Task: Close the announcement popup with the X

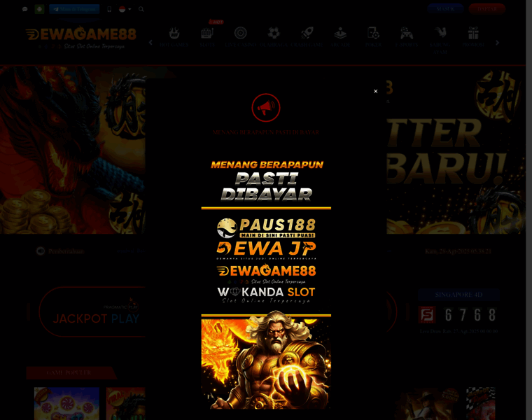Action: [x=376, y=91]
